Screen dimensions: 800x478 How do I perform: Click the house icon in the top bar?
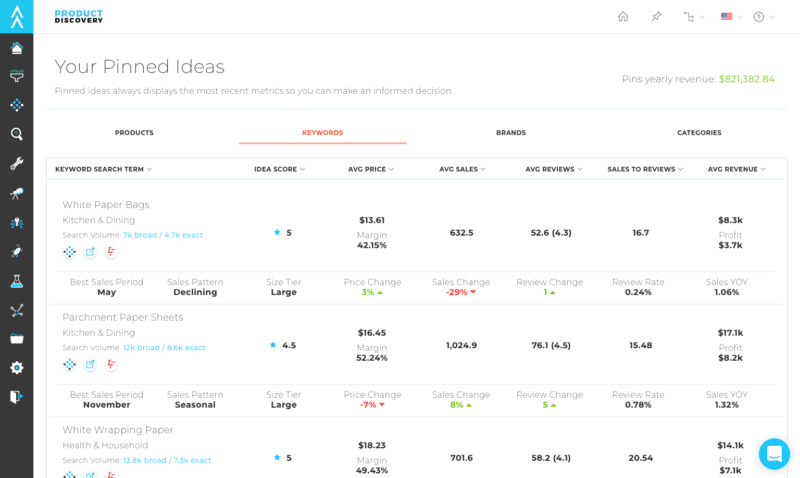tap(623, 17)
